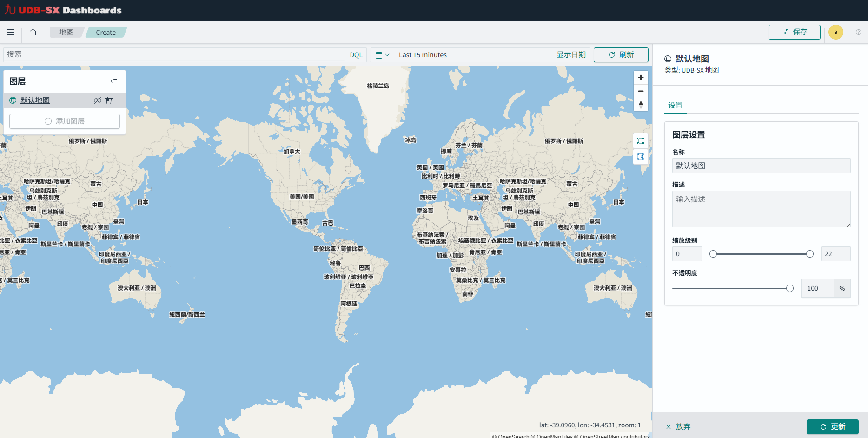The width and height of the screenshot is (868, 438).
Task: Collapse the 图层 panel
Action: pos(114,81)
